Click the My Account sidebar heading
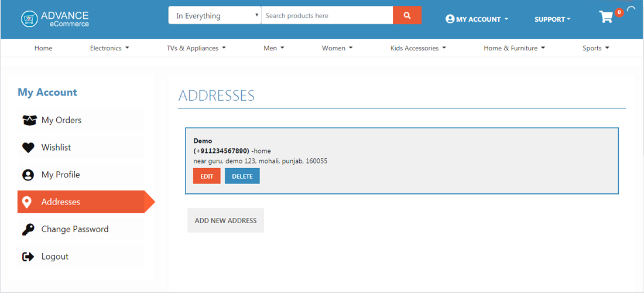This screenshot has height=293, width=644. (47, 92)
